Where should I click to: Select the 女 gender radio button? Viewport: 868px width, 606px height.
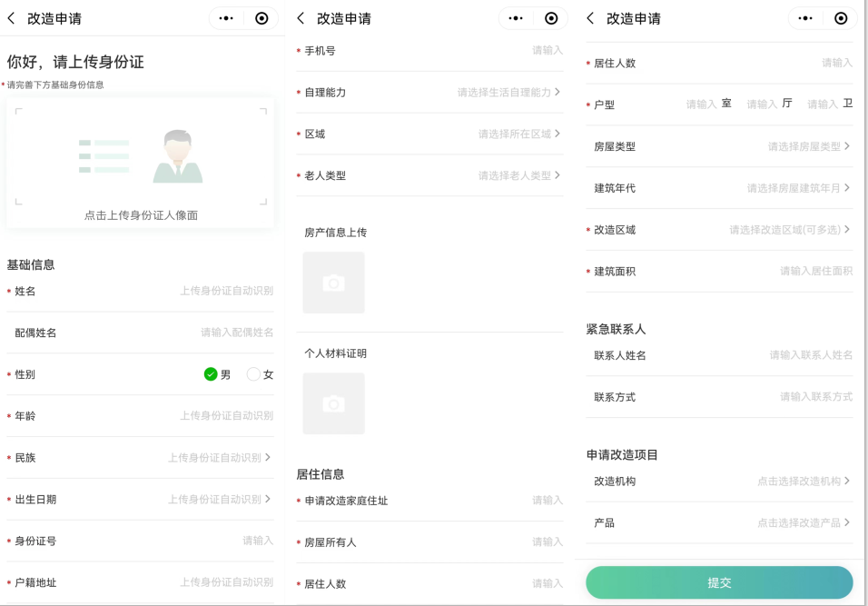[253, 374]
